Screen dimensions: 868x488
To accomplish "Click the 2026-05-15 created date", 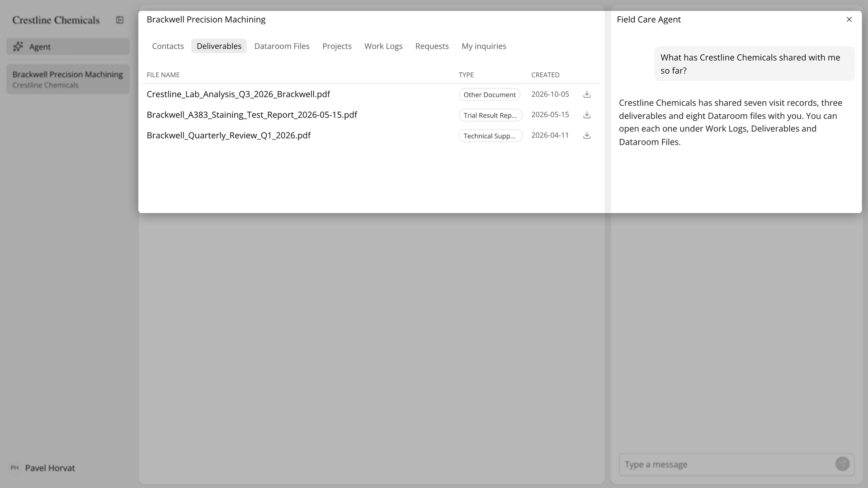I will (x=550, y=115).
